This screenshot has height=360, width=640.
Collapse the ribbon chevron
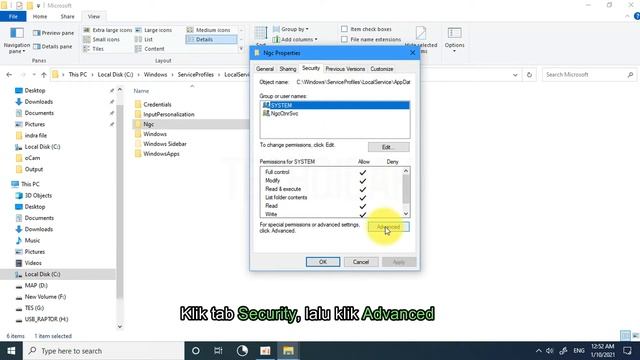(627, 16)
